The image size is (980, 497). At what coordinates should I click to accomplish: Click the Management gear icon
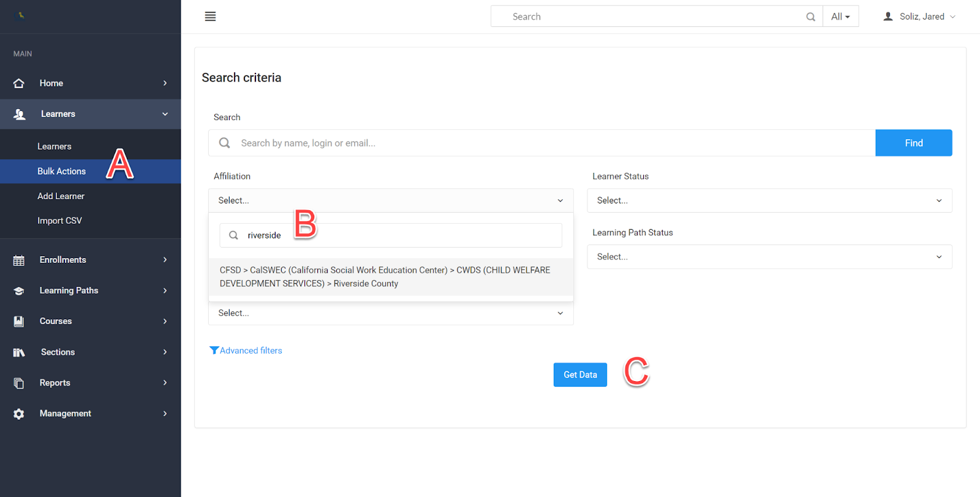19,414
